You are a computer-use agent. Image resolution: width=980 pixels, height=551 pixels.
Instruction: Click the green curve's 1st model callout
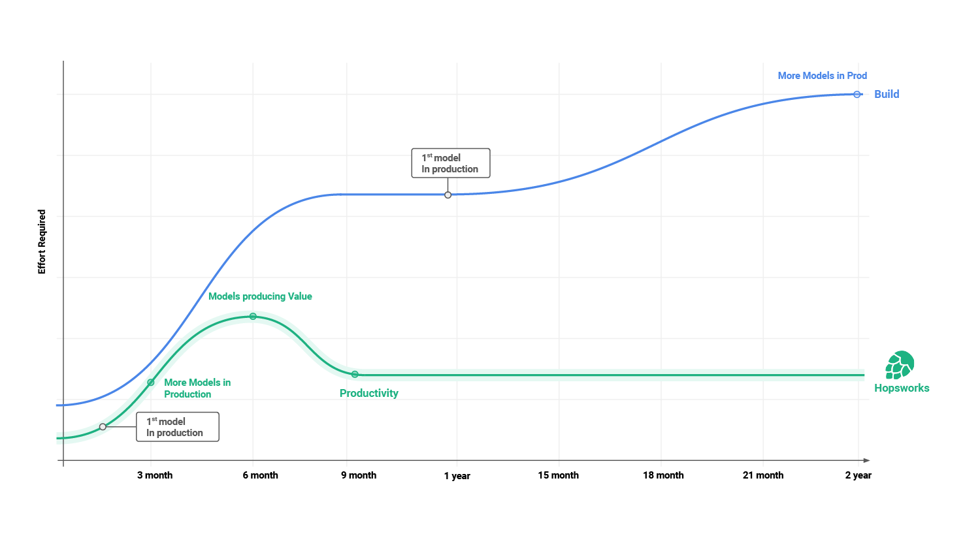tap(177, 427)
